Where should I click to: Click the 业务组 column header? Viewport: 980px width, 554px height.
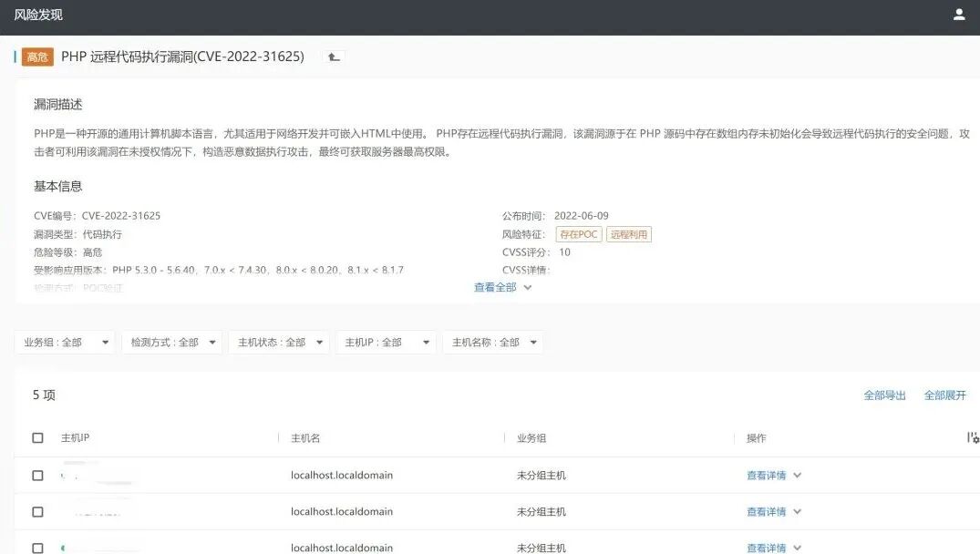click(531, 438)
